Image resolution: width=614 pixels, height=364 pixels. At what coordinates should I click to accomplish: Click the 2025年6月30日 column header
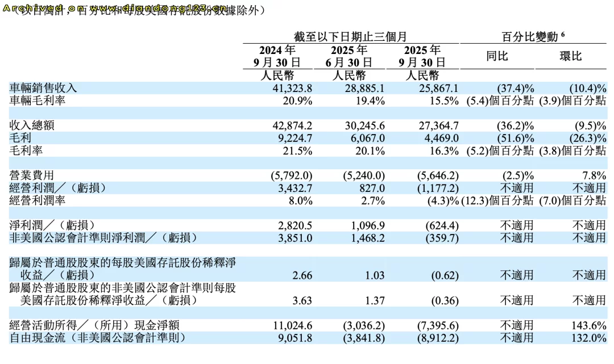pyautogui.click(x=350, y=56)
